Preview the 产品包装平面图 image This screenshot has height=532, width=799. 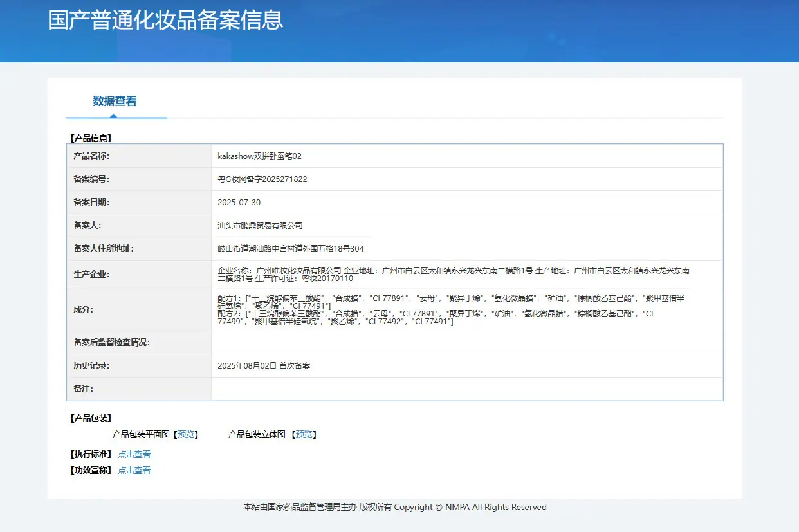click(186, 434)
